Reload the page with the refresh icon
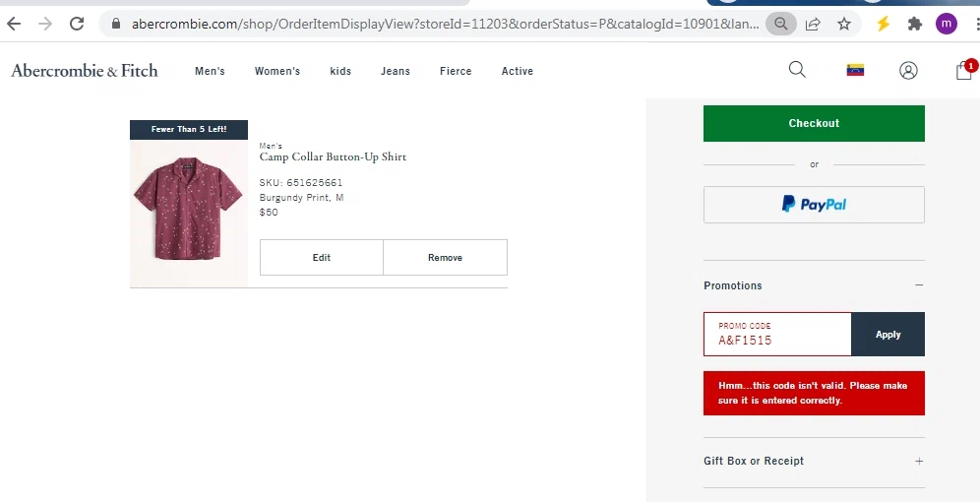The height and width of the screenshot is (502, 980). click(76, 24)
